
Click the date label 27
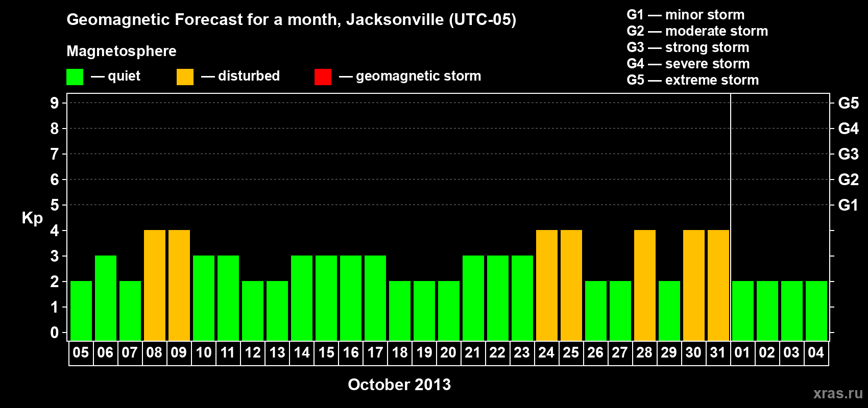(x=620, y=353)
